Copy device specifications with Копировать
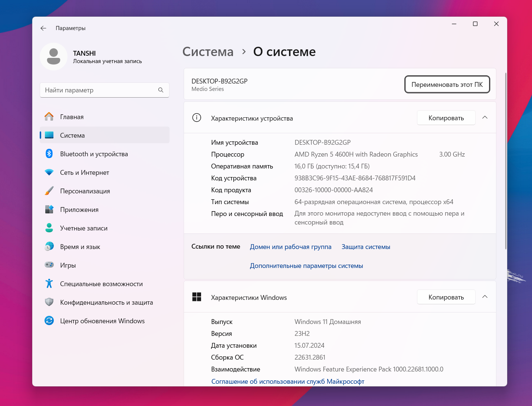532x406 pixels. (446, 118)
